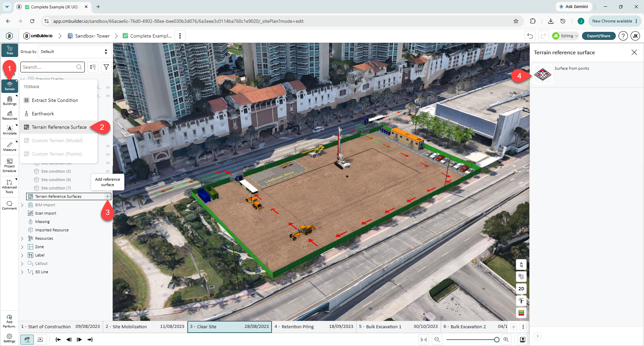
Task: Open the Annotate tool
Action: (x=10, y=130)
